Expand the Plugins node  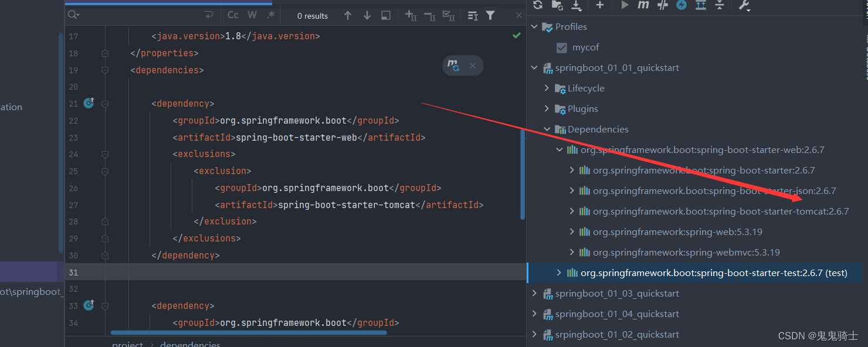click(x=547, y=108)
